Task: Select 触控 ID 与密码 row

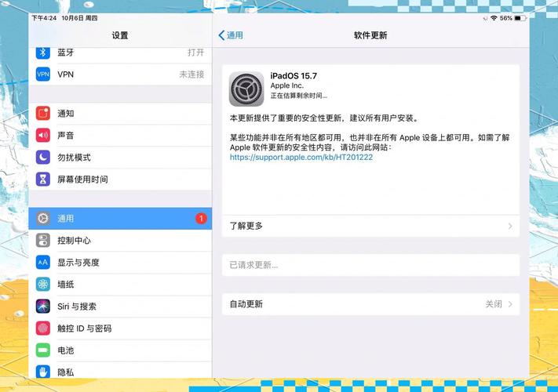Action: coord(120,328)
